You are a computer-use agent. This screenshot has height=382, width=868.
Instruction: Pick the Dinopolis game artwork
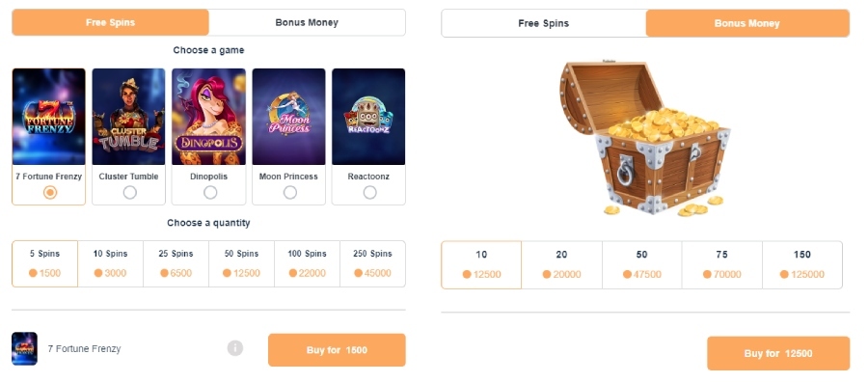point(208,117)
